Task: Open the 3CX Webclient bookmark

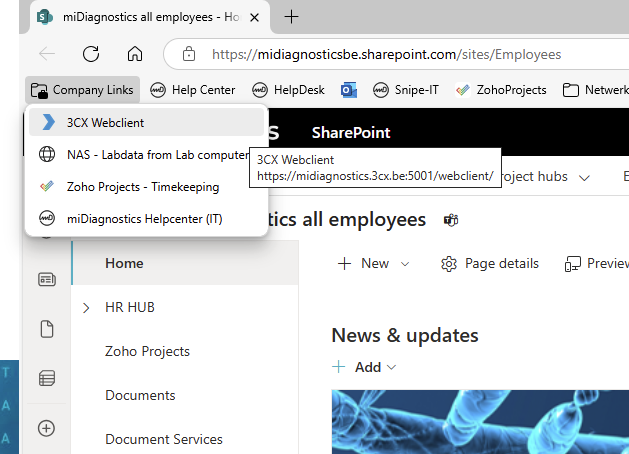Action: click(146, 123)
